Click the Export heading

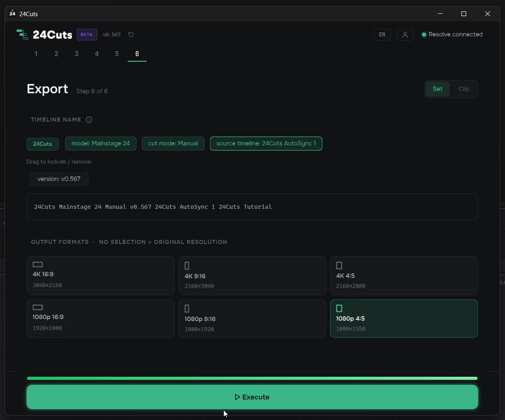(47, 89)
